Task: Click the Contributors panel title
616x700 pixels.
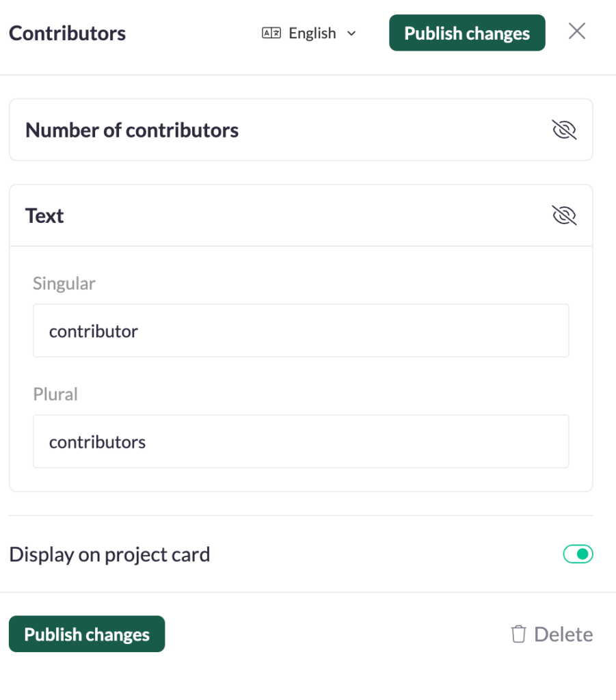Action: (67, 33)
